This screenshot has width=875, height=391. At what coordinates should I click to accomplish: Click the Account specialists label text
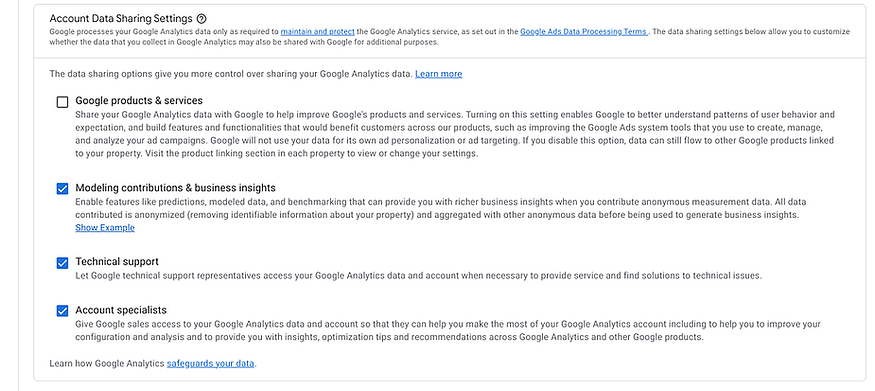pos(121,310)
